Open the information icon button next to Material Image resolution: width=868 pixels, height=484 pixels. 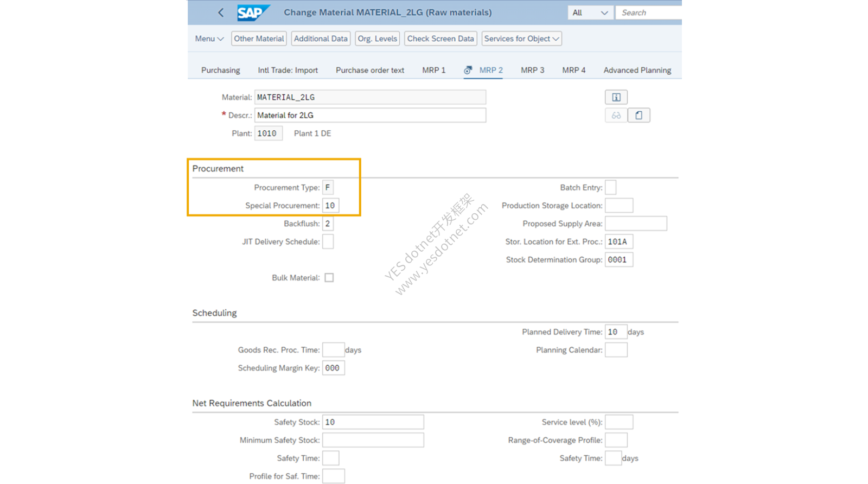(x=616, y=97)
